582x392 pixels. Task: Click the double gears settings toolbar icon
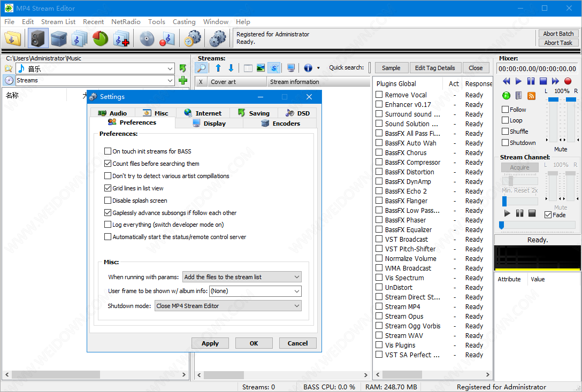tap(218, 38)
